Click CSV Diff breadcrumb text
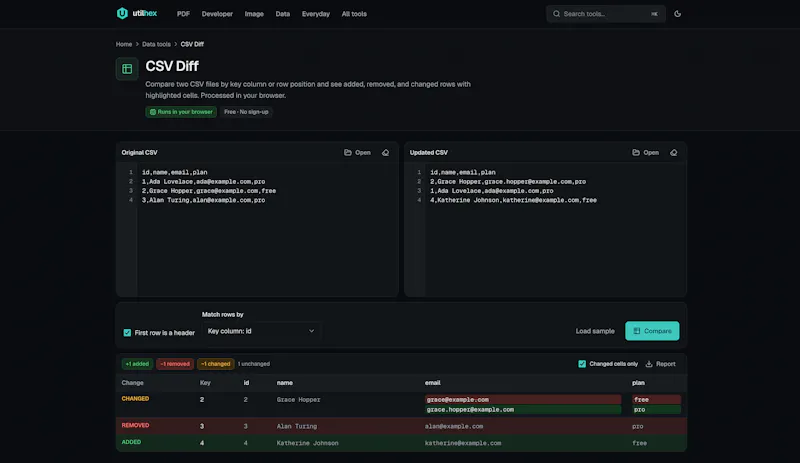Image resolution: width=800 pixels, height=463 pixels. tap(192, 44)
